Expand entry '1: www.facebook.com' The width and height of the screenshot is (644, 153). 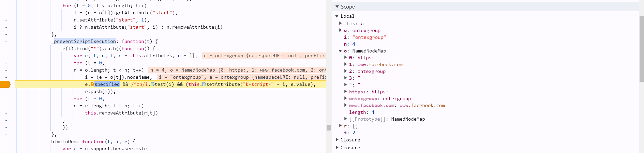point(345,64)
